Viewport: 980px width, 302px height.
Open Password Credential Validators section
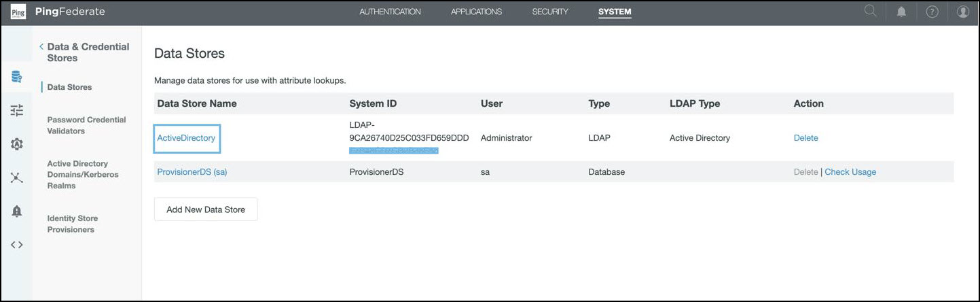coord(86,125)
